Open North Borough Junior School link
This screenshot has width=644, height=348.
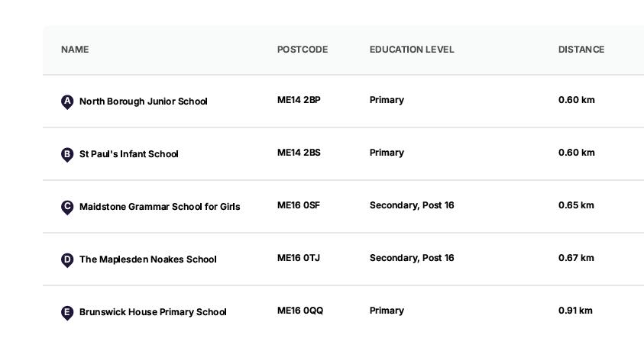coord(143,101)
